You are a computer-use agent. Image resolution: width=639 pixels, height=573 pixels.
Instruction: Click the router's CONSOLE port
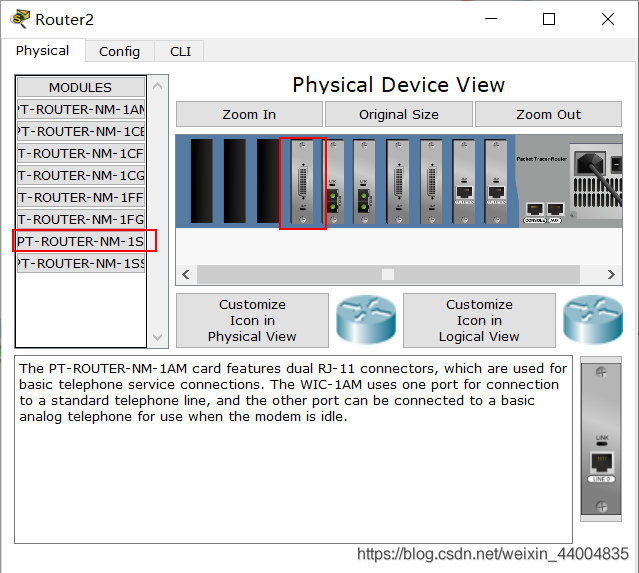point(534,209)
